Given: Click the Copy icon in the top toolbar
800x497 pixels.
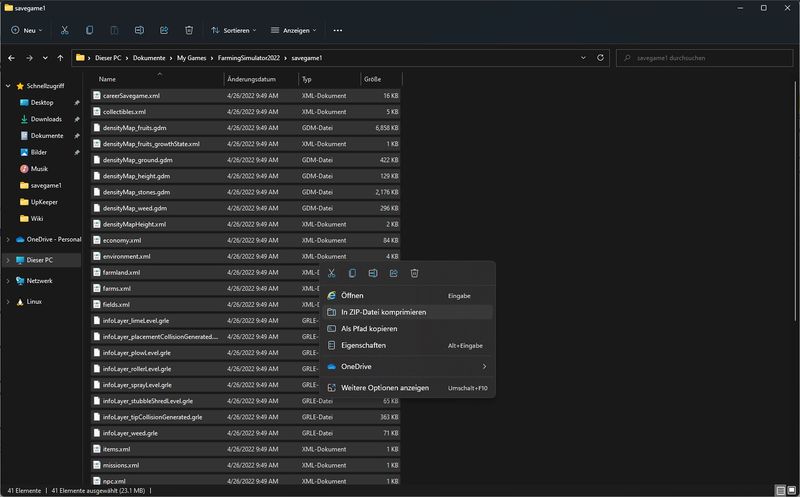Looking at the screenshot, I should coord(89,30).
